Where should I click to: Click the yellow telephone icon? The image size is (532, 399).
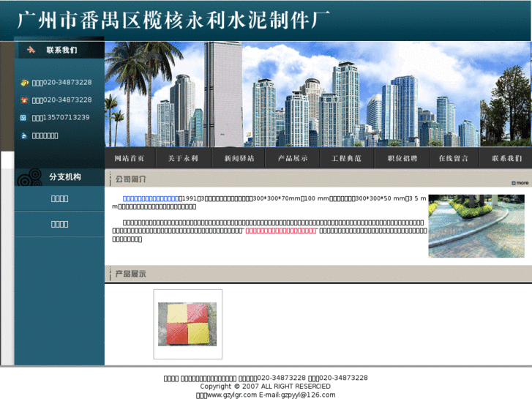click(24, 83)
